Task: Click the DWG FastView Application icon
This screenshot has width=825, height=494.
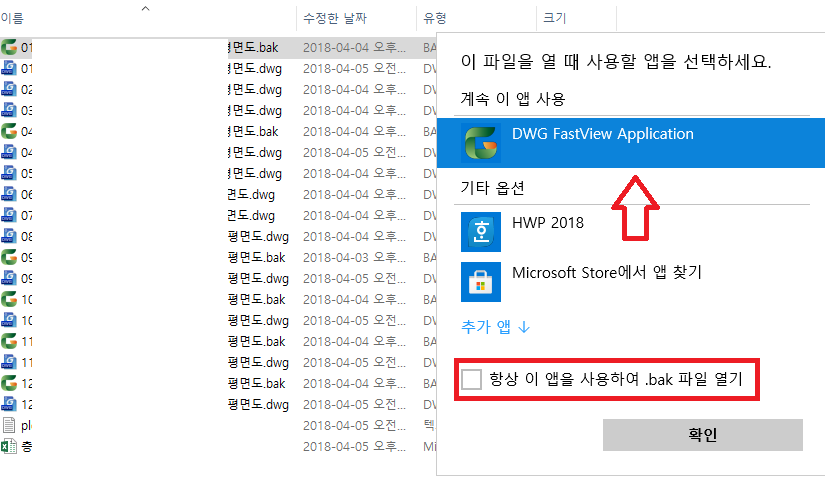Action: (x=480, y=143)
